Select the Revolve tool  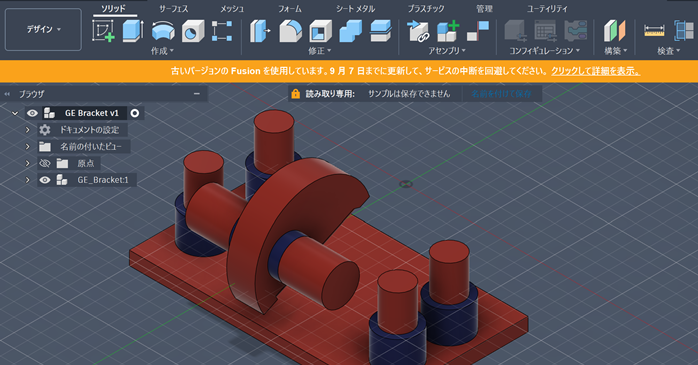[163, 31]
